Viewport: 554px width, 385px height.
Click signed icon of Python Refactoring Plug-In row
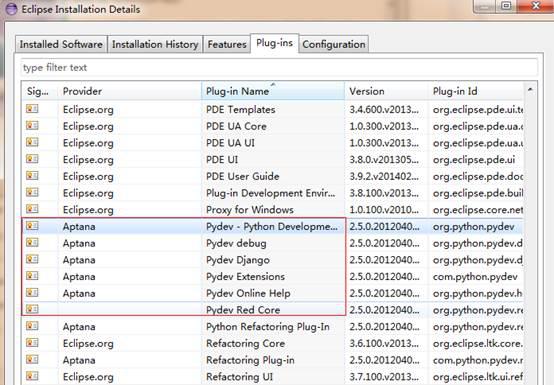32,325
